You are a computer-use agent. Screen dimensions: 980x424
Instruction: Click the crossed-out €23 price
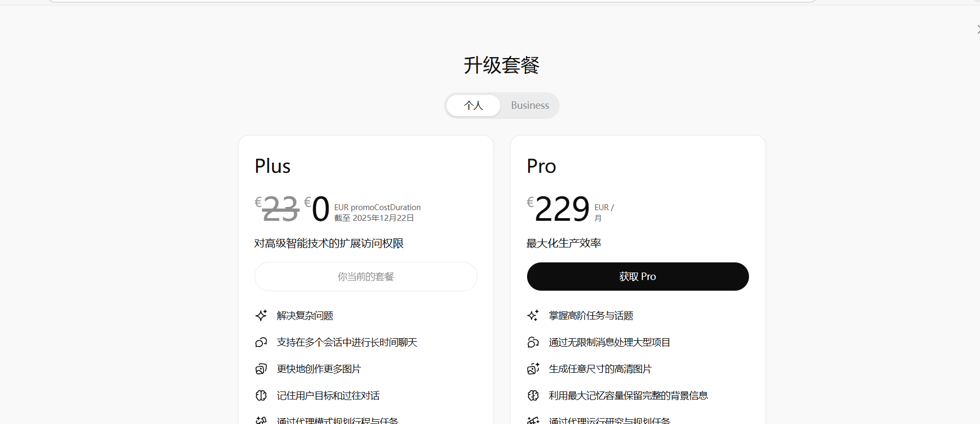click(277, 209)
